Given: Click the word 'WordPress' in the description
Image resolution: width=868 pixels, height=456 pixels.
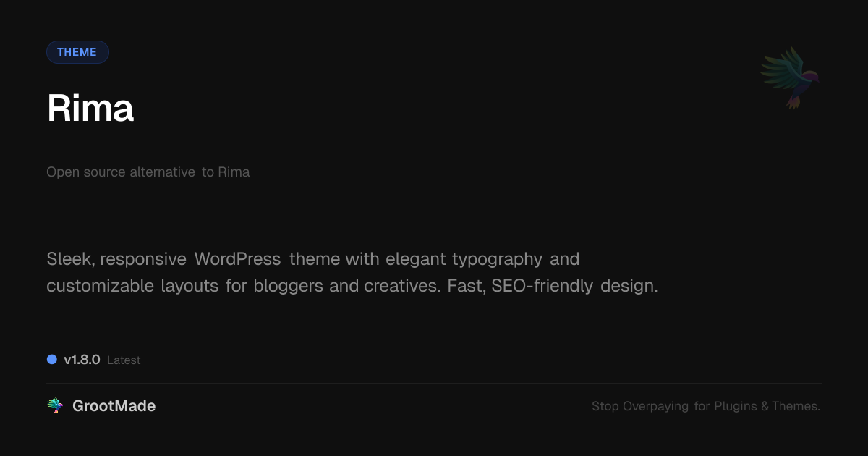Looking at the screenshot, I should [x=237, y=258].
